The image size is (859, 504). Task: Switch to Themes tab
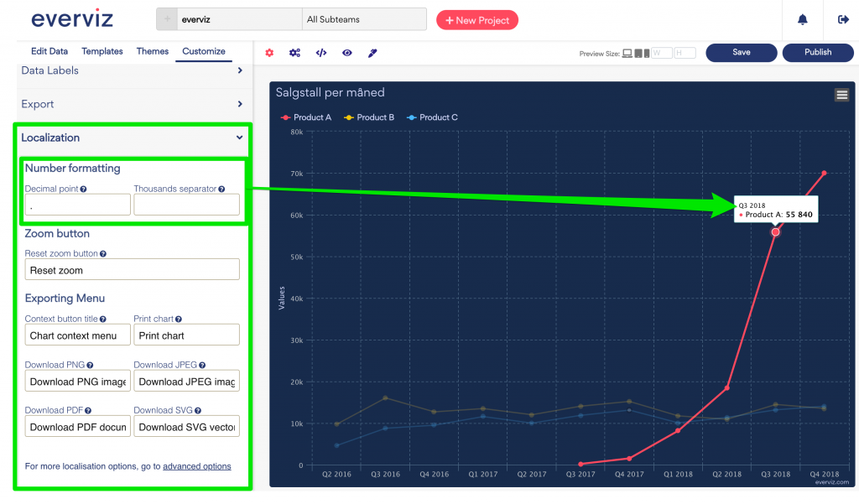(153, 51)
